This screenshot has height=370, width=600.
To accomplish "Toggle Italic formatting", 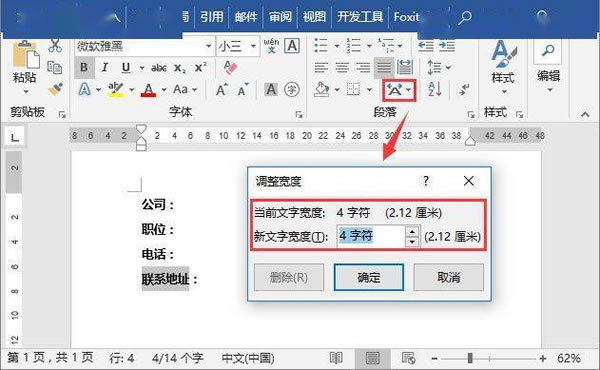I will click(105, 67).
